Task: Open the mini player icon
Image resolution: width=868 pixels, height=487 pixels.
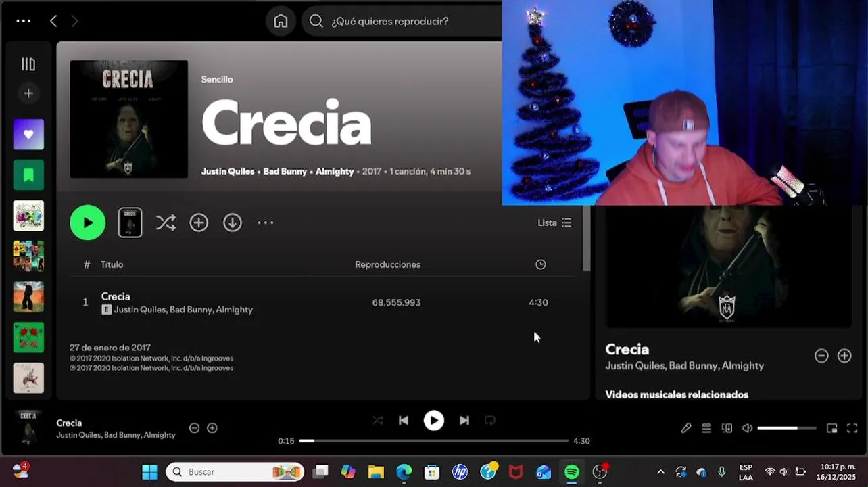Action: (x=832, y=428)
